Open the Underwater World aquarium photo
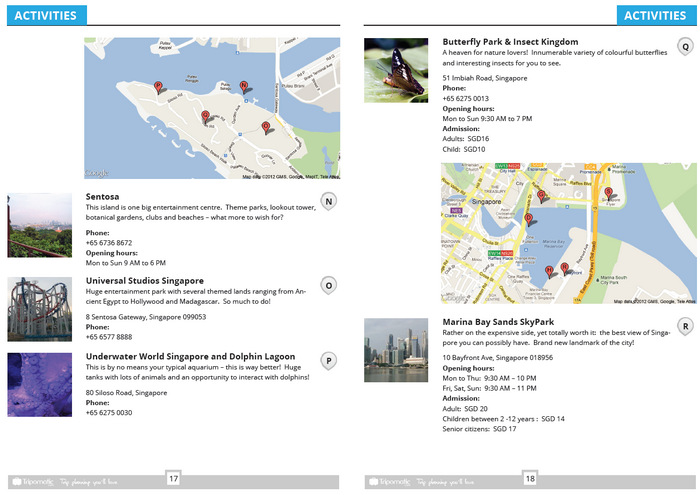 click(x=40, y=384)
